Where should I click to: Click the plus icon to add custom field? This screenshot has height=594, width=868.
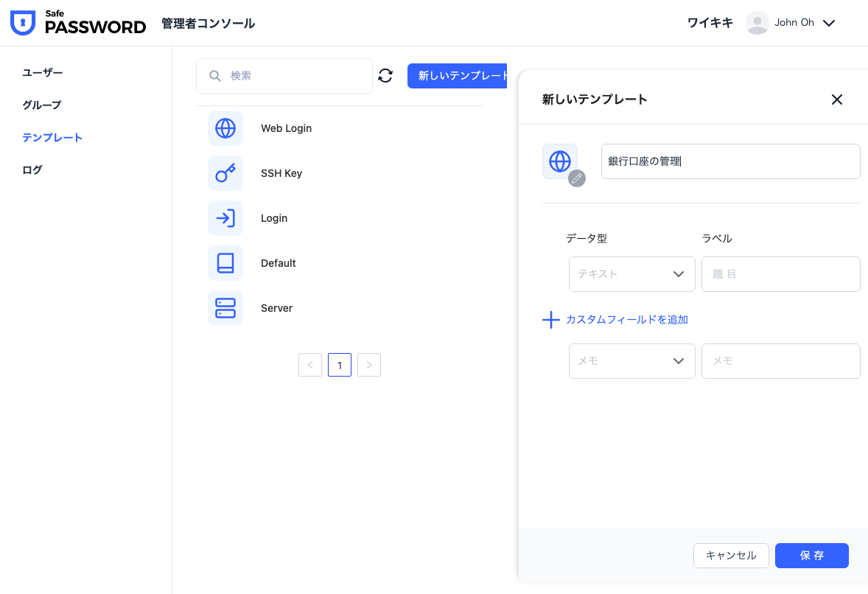pos(551,320)
